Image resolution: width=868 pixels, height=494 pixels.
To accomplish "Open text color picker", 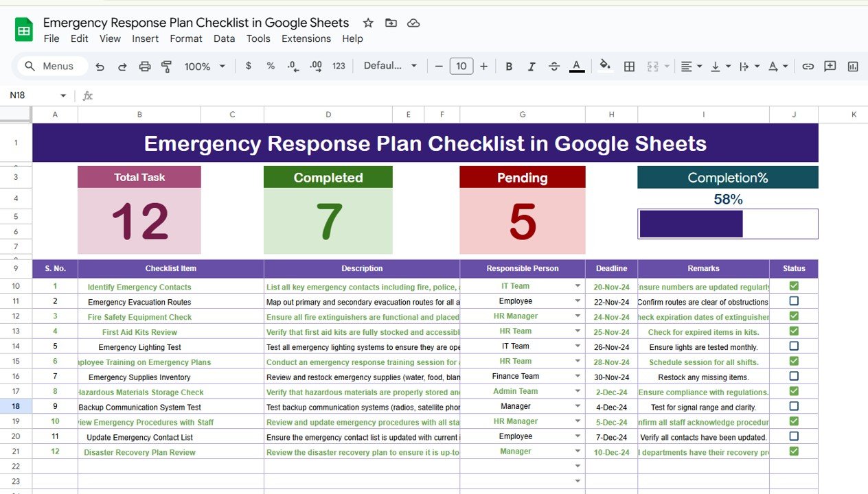I will [x=577, y=66].
